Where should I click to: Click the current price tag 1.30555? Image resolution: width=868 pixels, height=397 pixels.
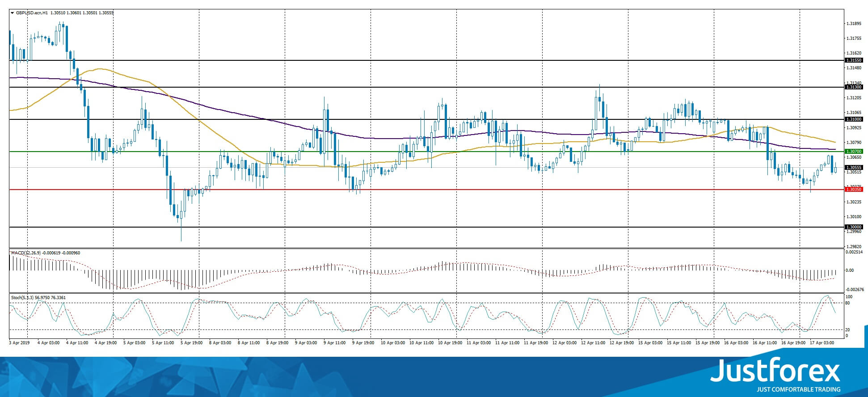[853, 168]
